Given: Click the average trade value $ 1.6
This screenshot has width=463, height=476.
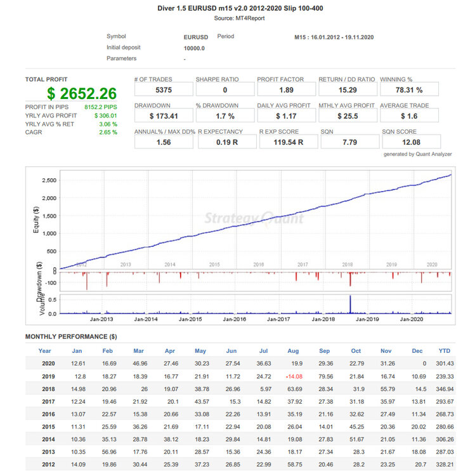Looking at the screenshot, I should pos(408,116).
